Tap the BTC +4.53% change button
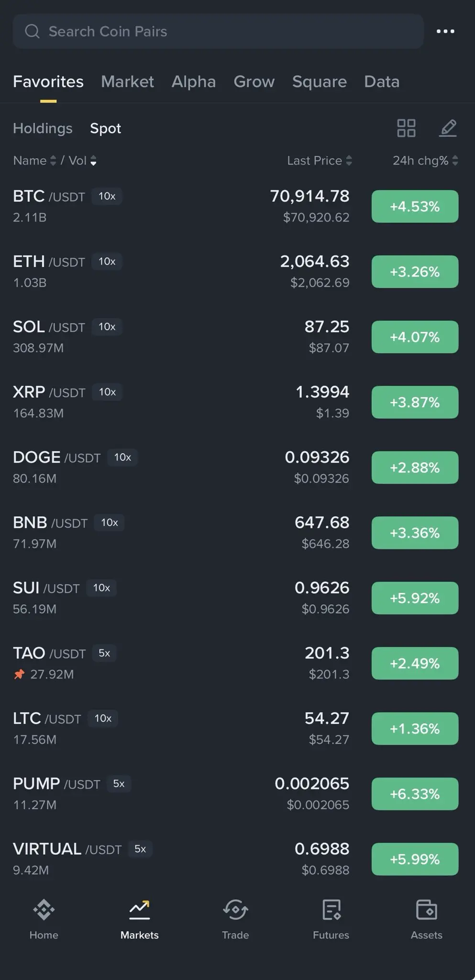 (415, 207)
